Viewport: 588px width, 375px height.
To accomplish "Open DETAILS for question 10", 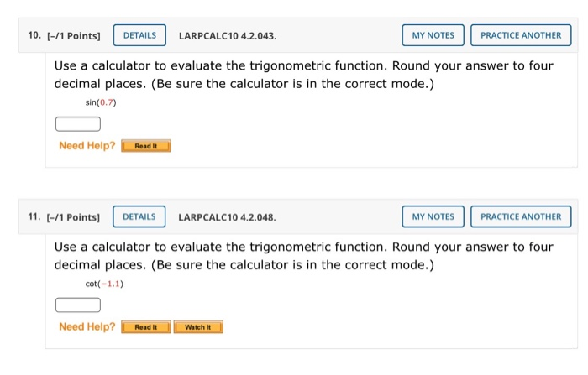I will 139,35.
